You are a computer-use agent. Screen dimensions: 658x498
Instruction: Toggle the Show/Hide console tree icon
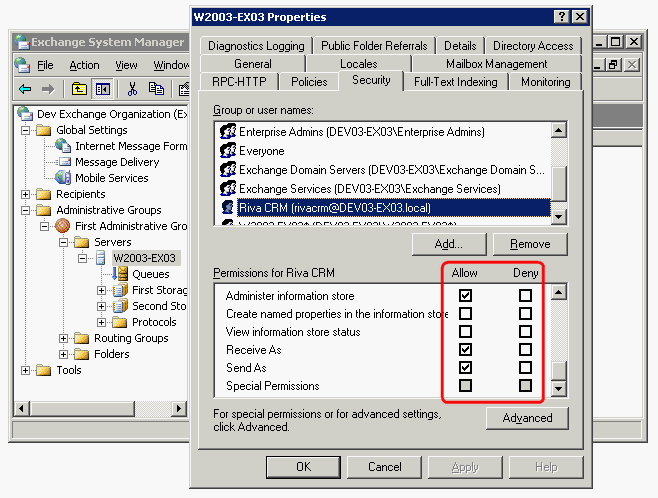(x=102, y=89)
